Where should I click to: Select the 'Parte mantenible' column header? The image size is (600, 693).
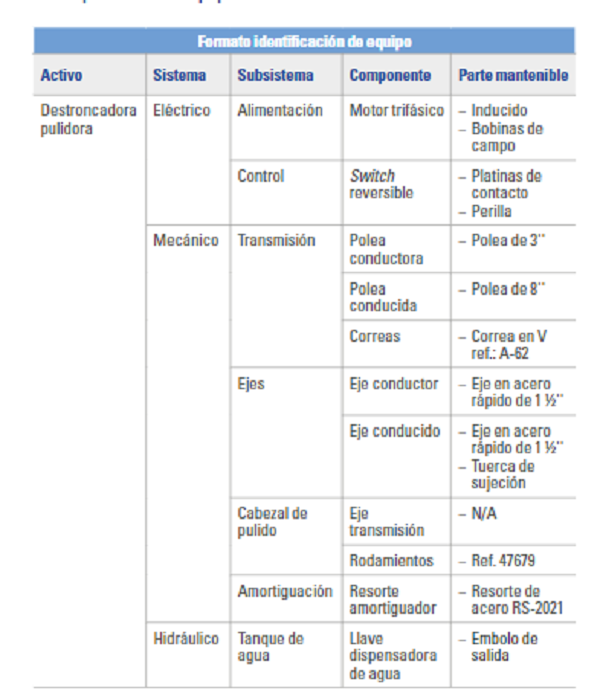click(513, 75)
